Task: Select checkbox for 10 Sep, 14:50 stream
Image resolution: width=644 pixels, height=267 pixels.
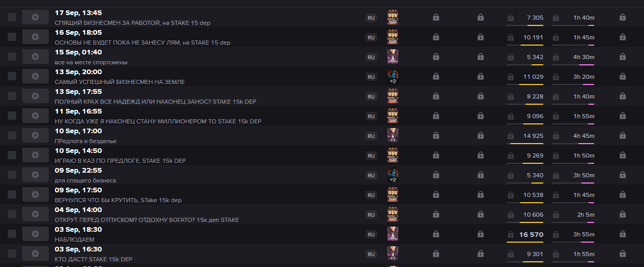Action: (x=12, y=155)
